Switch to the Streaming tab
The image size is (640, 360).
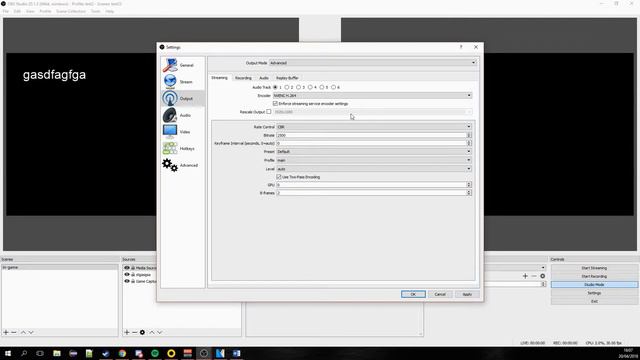[x=219, y=78]
